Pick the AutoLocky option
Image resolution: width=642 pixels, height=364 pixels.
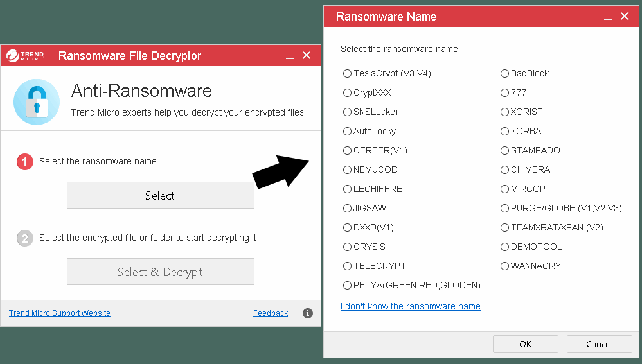tap(347, 132)
